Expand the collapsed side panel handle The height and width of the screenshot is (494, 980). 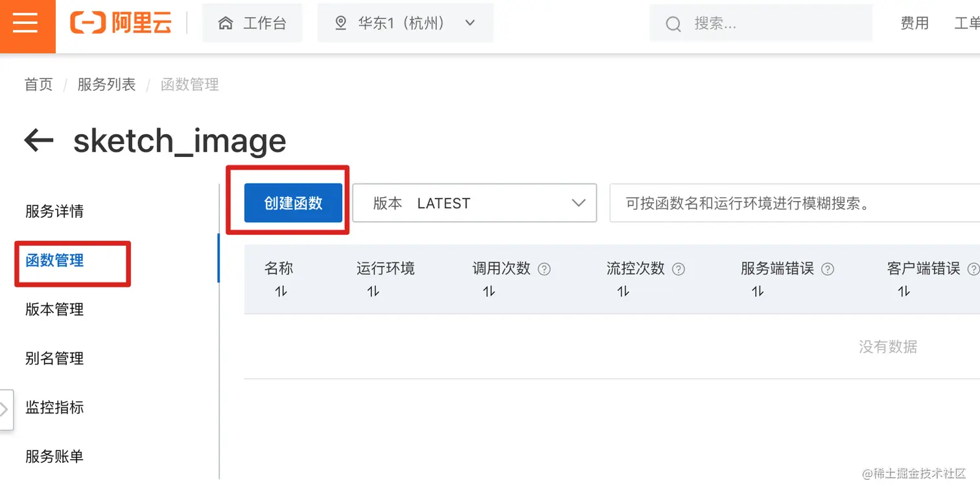6,410
